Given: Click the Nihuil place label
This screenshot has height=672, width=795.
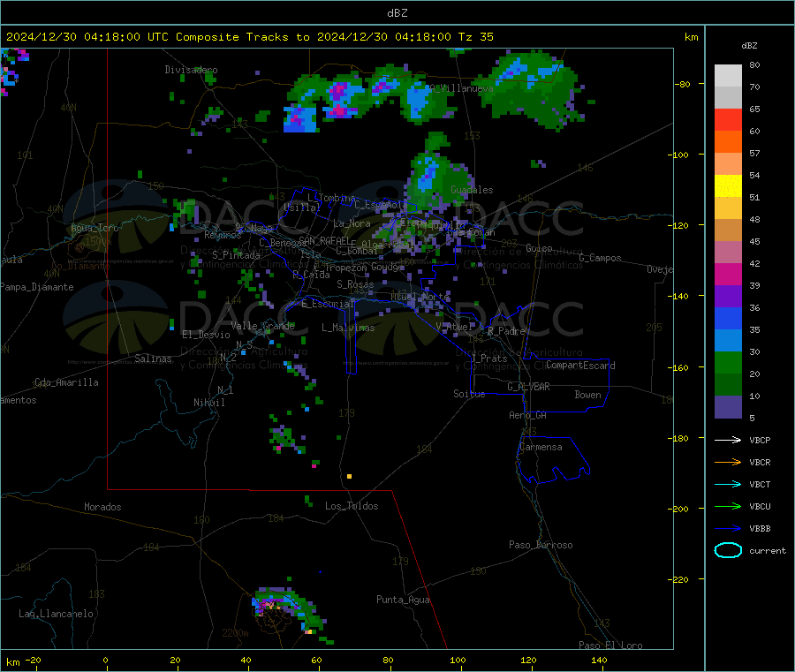Looking at the screenshot, I should click(x=209, y=403).
